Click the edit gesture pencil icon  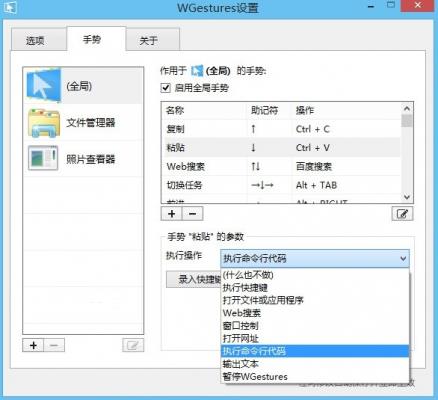tap(402, 214)
